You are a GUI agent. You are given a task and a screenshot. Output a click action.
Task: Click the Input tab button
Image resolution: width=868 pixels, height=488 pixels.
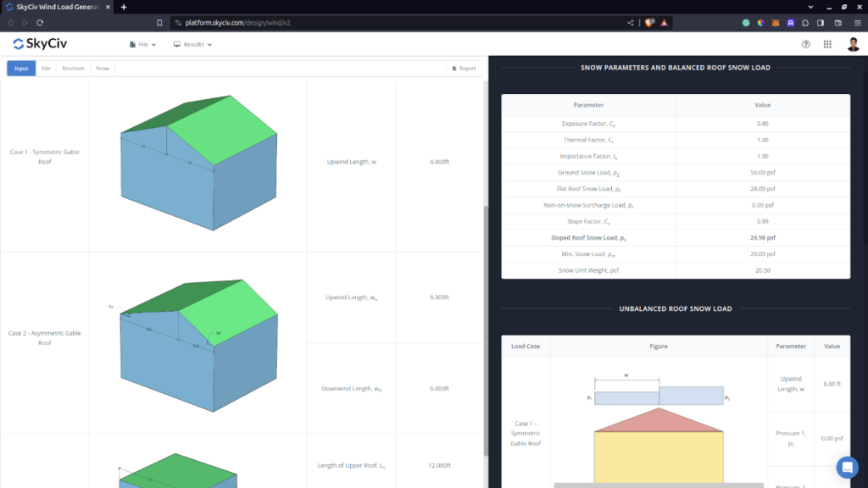tap(21, 68)
